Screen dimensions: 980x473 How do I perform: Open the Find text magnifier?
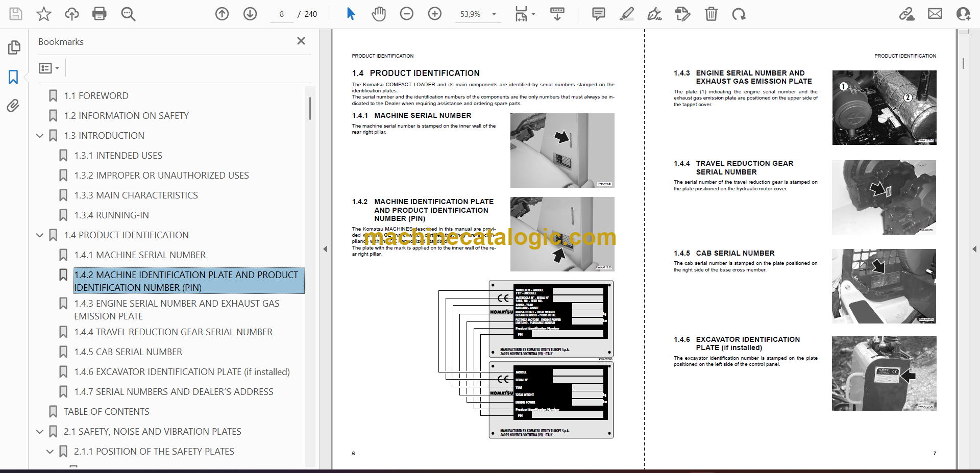click(128, 14)
